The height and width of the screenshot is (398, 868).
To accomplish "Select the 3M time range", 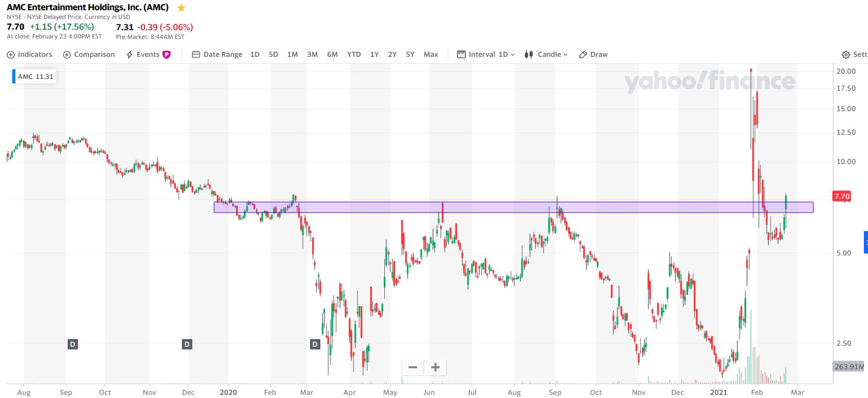I will [x=313, y=54].
